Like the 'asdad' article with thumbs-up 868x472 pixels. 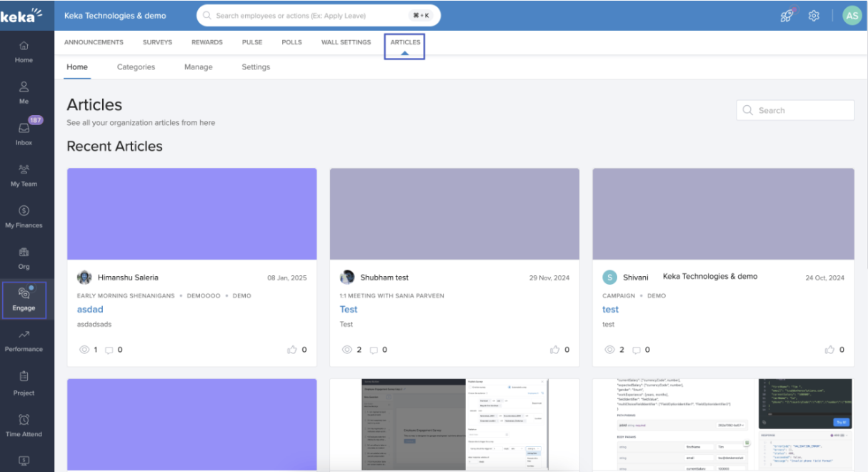[x=291, y=350]
